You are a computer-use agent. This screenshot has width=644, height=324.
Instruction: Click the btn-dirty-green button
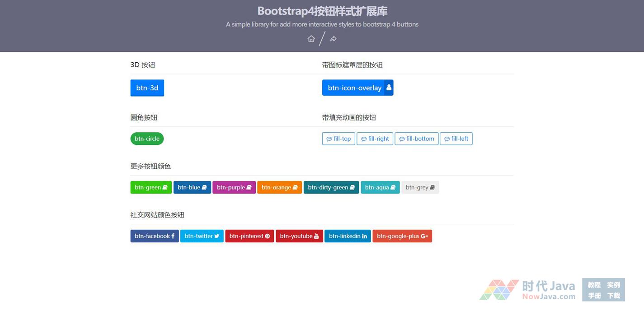coord(331,187)
